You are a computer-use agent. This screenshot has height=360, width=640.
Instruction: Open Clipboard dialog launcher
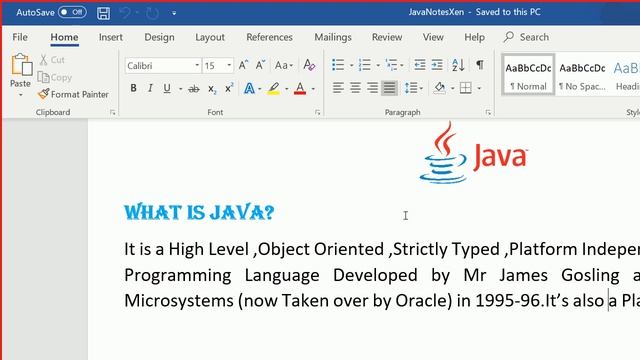[113, 113]
